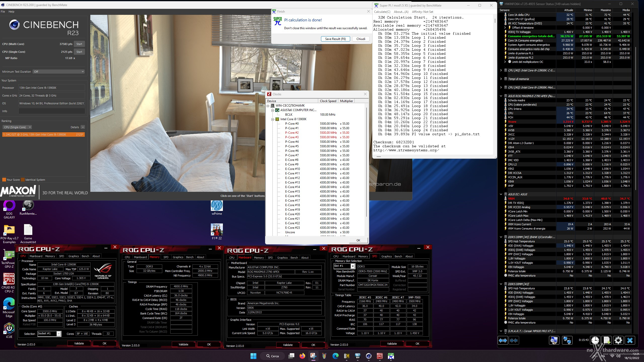Open Cinebench ranking CPU (Single Core) dropdown
Screen dimensions: 644x362
click(x=17, y=127)
